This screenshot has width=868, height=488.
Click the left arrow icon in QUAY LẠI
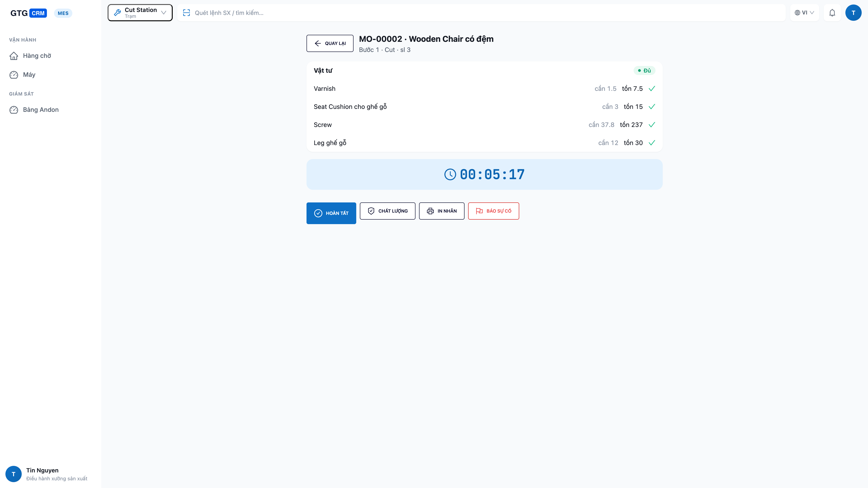pos(317,43)
